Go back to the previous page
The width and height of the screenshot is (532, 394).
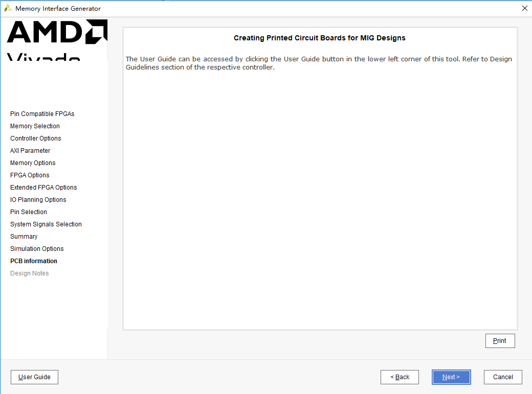[x=400, y=377]
